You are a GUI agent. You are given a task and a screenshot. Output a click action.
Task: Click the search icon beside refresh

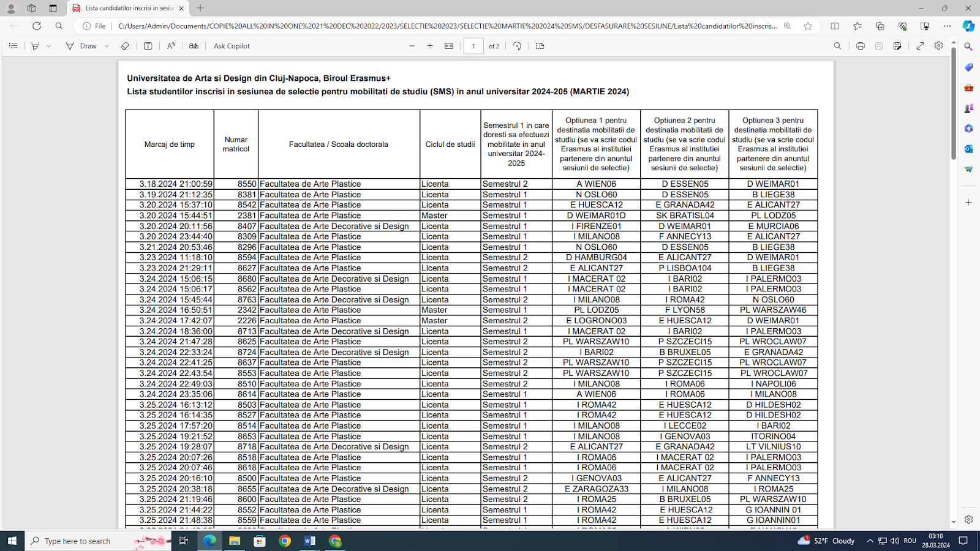point(59,26)
